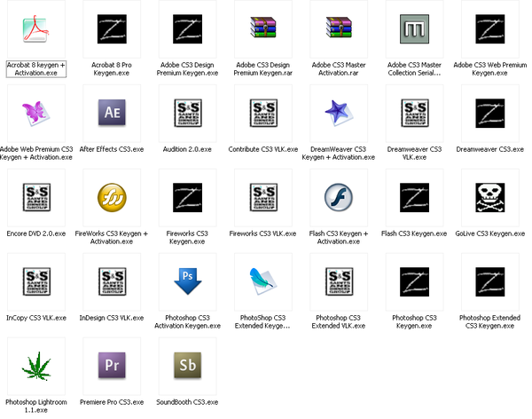Click the Z icon for Acrobat 8 Pro Keygen.exe
The height and width of the screenshot is (419, 532).
(112, 29)
